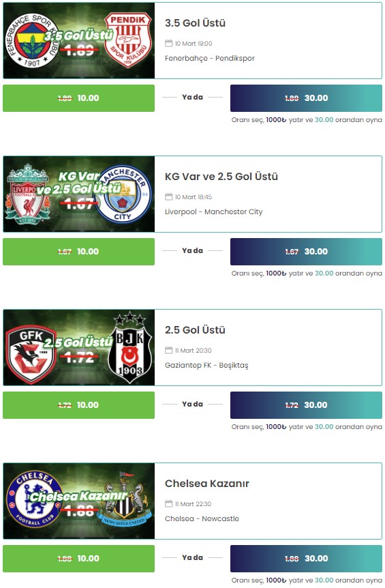Viewport: 385px width, 588px height.
Task: Pick 30.00 odds for Gaziantep FK - Beşiktaş
Action: click(x=306, y=405)
